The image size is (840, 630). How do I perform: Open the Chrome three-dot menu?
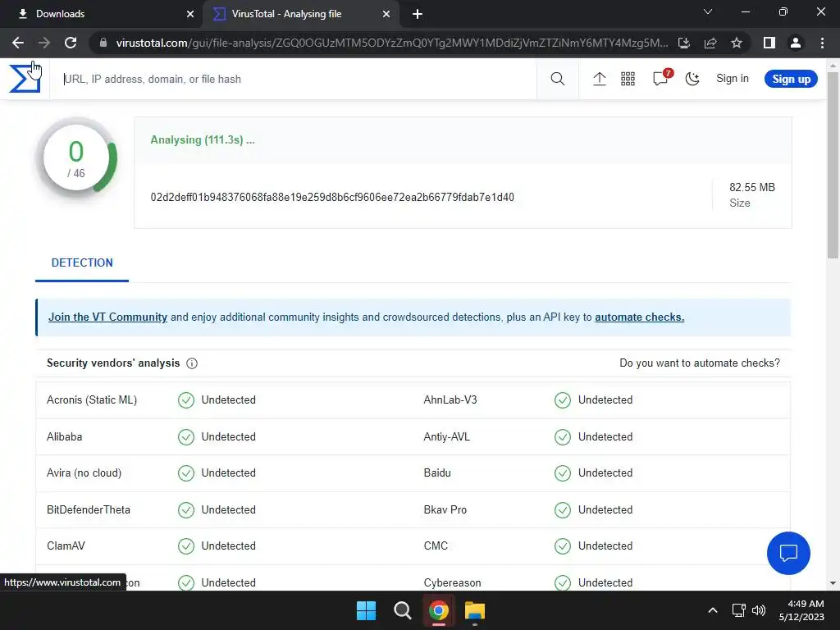point(822,43)
